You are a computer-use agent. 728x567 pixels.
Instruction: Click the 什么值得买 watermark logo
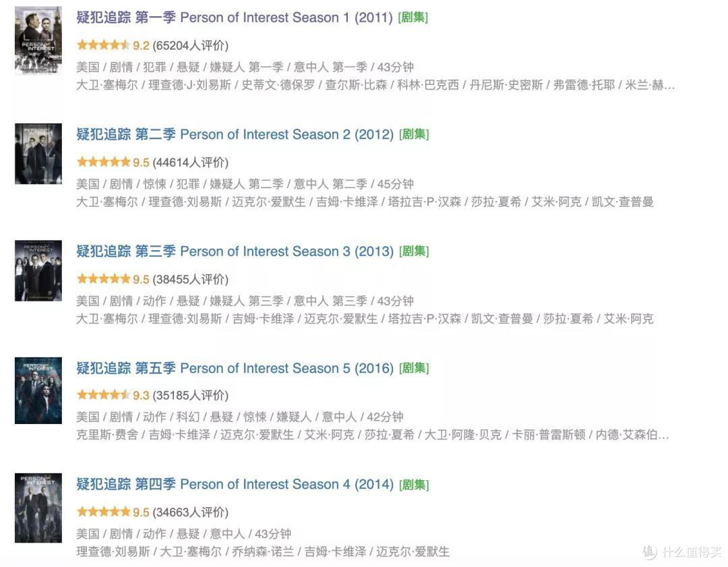point(682,552)
